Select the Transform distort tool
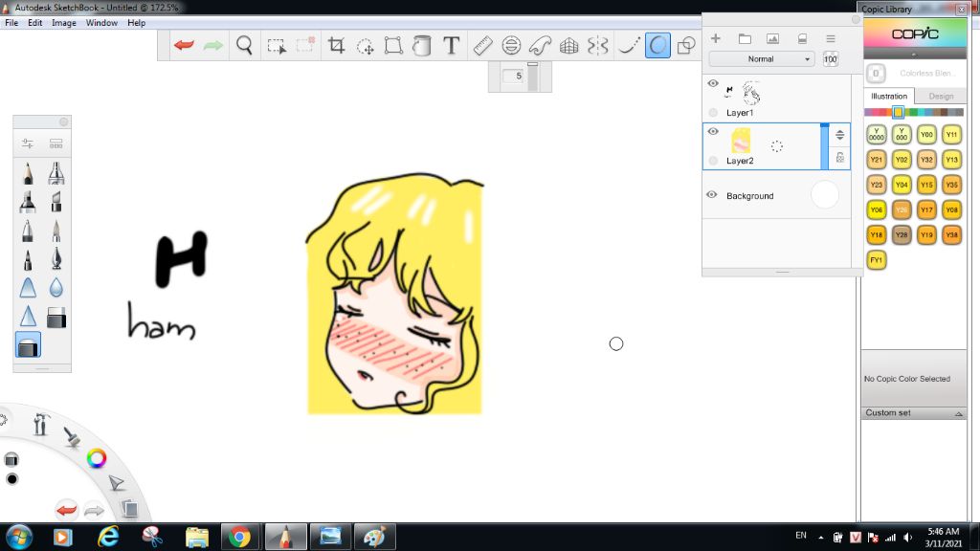This screenshot has width=980, height=551. tap(393, 46)
